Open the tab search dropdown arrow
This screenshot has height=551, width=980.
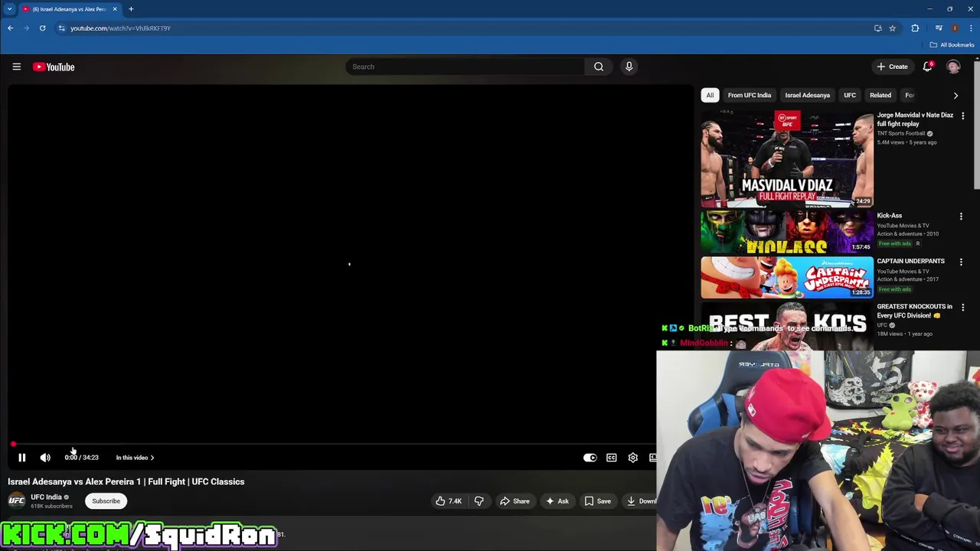pos(9,9)
